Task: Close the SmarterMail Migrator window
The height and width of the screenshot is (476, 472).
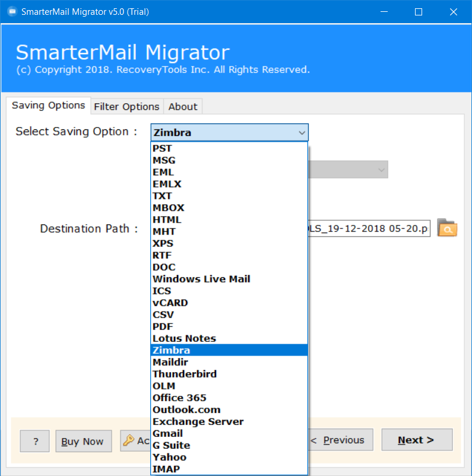Action: [454, 12]
